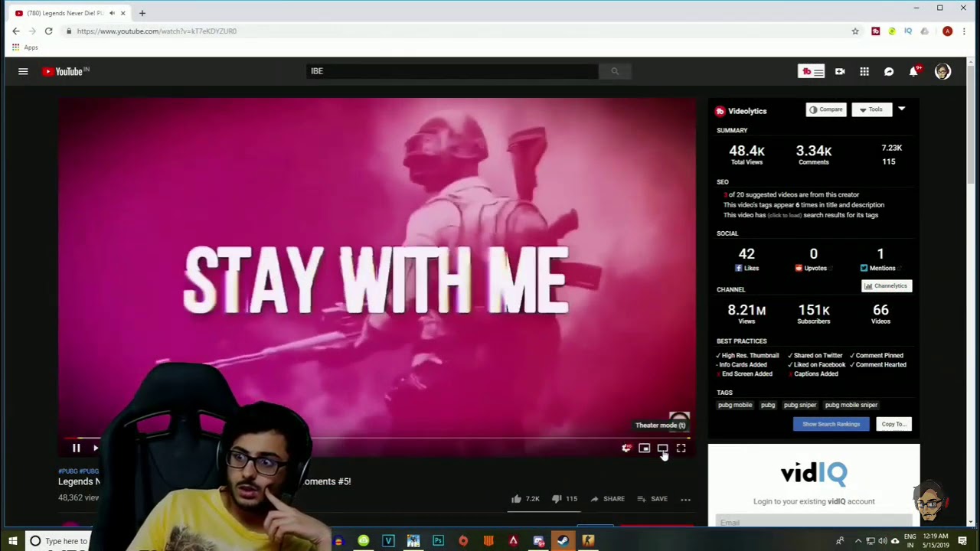This screenshot has width=980, height=551.
Task: Click the Facebook Likes stat
Action: (x=746, y=259)
